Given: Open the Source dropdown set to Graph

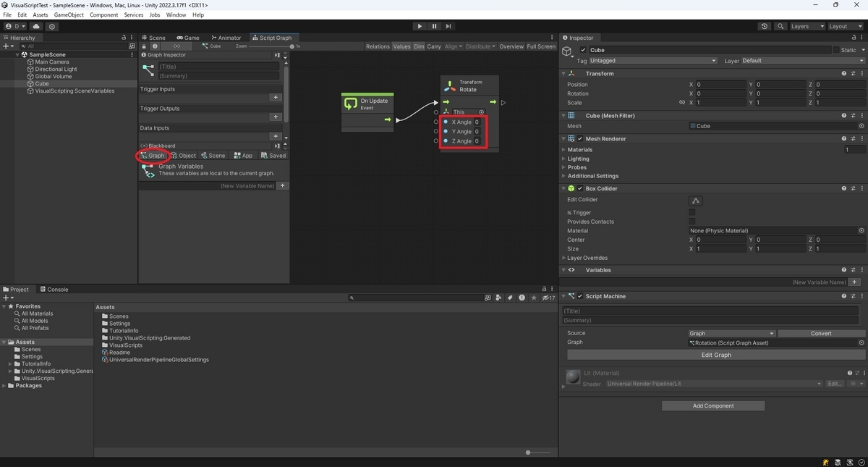Looking at the screenshot, I should coord(731,334).
